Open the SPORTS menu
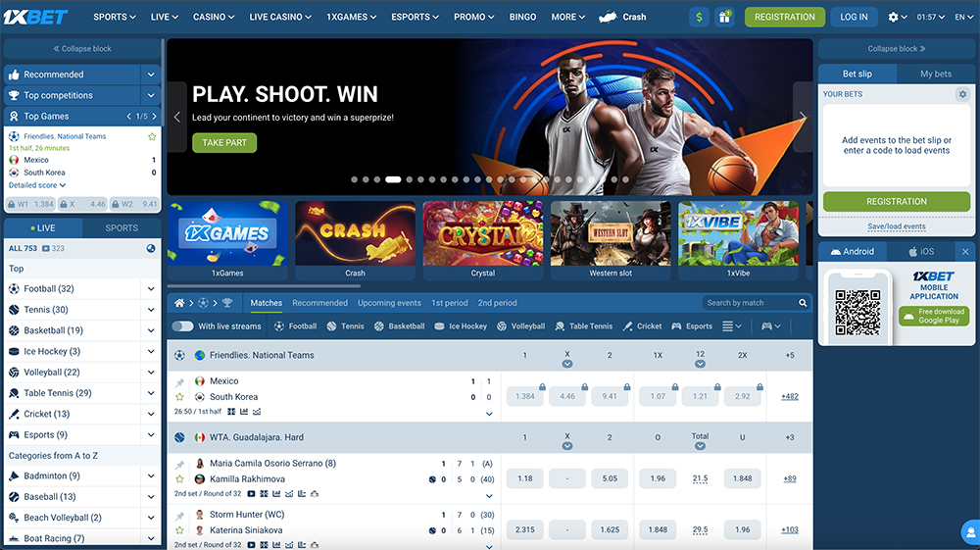Viewport: 980px width, 550px height. pos(115,17)
